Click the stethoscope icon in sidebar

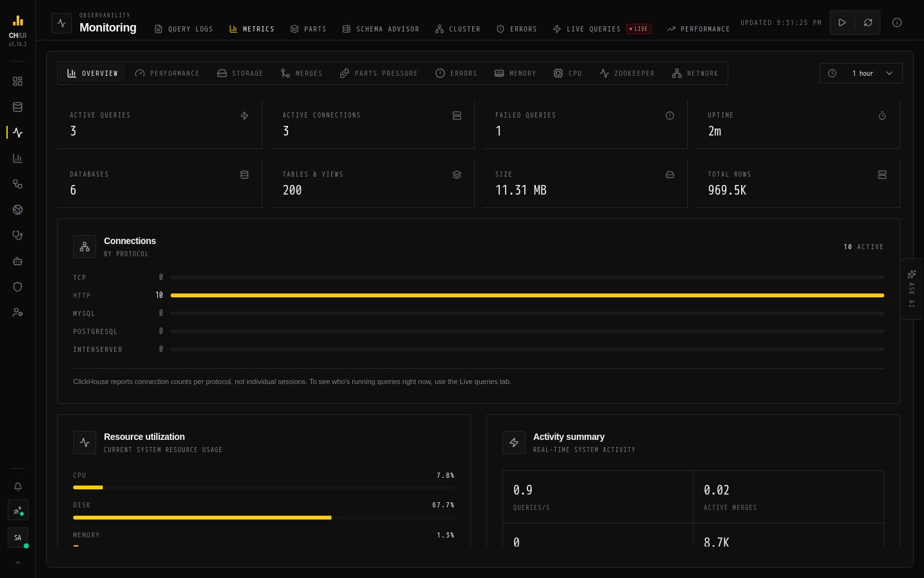click(x=17, y=236)
